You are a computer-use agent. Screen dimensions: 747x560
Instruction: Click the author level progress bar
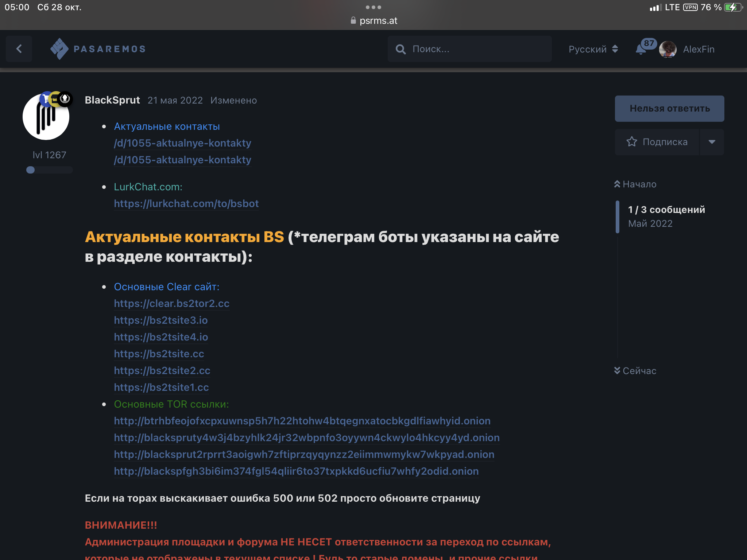click(49, 170)
